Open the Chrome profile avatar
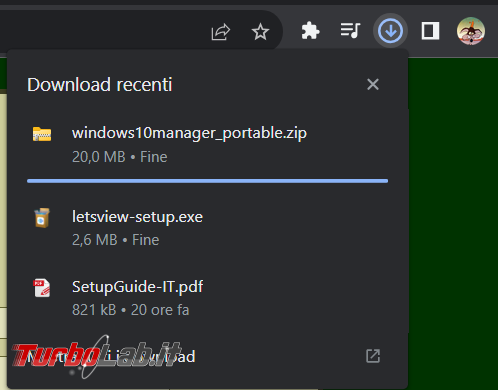The height and width of the screenshot is (390, 498). (x=471, y=31)
